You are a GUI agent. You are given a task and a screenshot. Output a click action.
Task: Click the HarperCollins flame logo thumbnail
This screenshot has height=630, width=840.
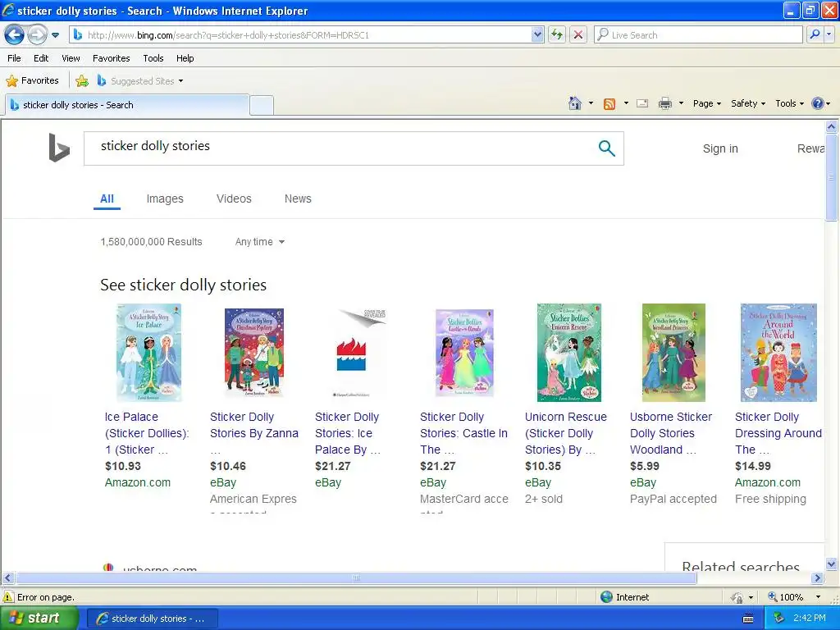[x=351, y=353]
